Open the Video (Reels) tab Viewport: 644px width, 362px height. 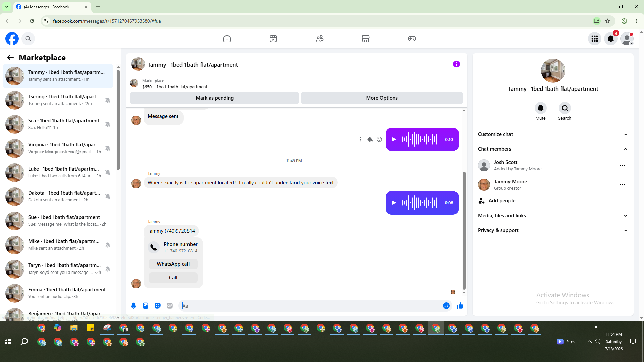click(x=273, y=39)
